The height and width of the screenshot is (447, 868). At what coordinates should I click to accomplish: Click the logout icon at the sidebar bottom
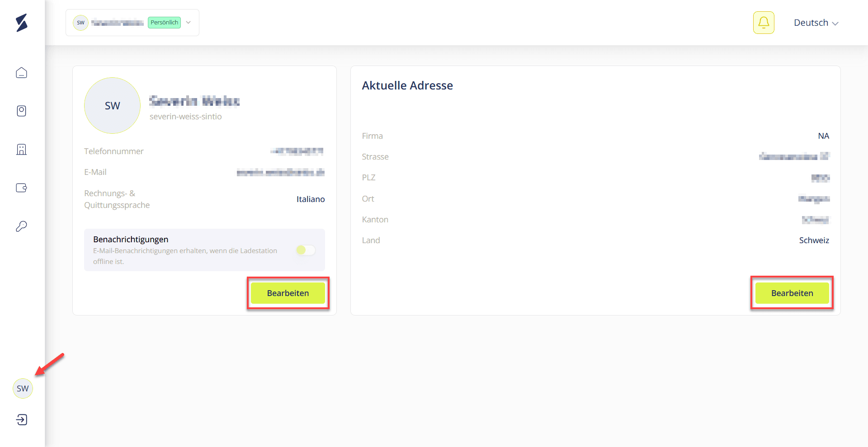coord(22,419)
